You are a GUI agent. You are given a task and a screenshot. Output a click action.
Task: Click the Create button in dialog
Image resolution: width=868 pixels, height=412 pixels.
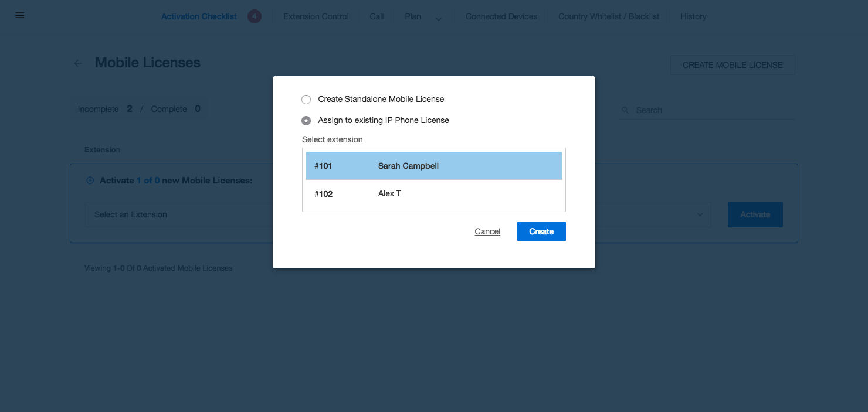541,231
